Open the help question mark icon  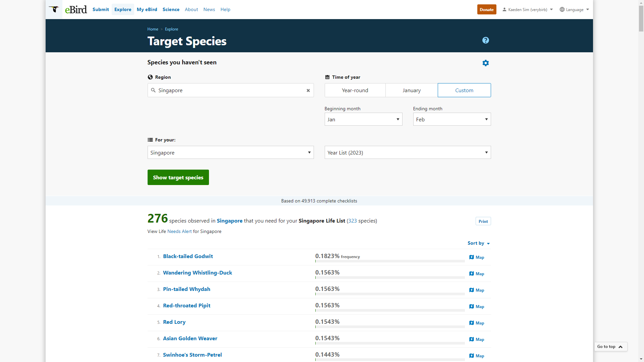(x=485, y=40)
